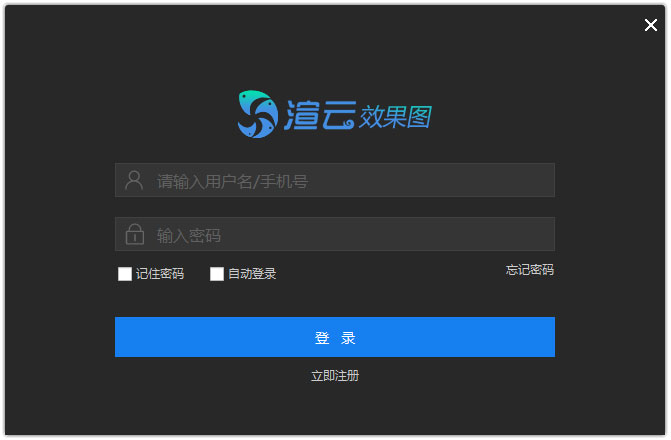The width and height of the screenshot is (671, 440).
Task: Open the 立即注册 registration link
Action: (335, 376)
